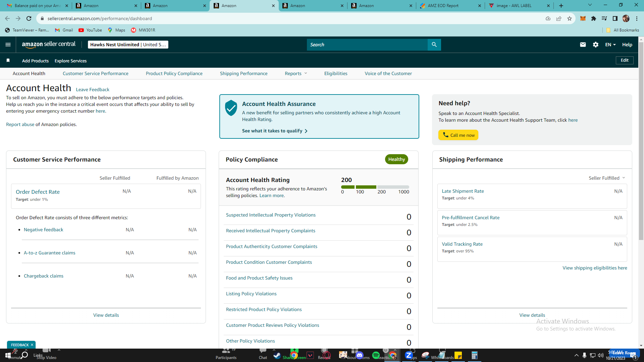Click the Edit button in the navigation bar

tap(625, 60)
